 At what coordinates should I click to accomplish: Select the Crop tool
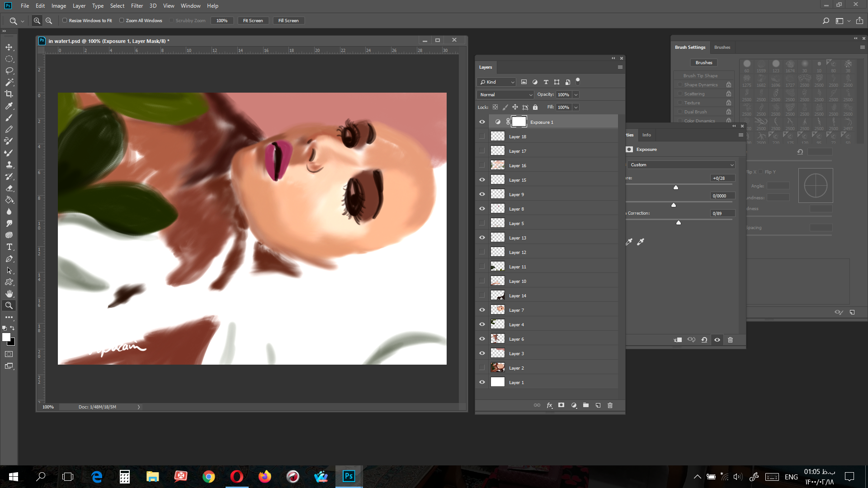coord(9,94)
